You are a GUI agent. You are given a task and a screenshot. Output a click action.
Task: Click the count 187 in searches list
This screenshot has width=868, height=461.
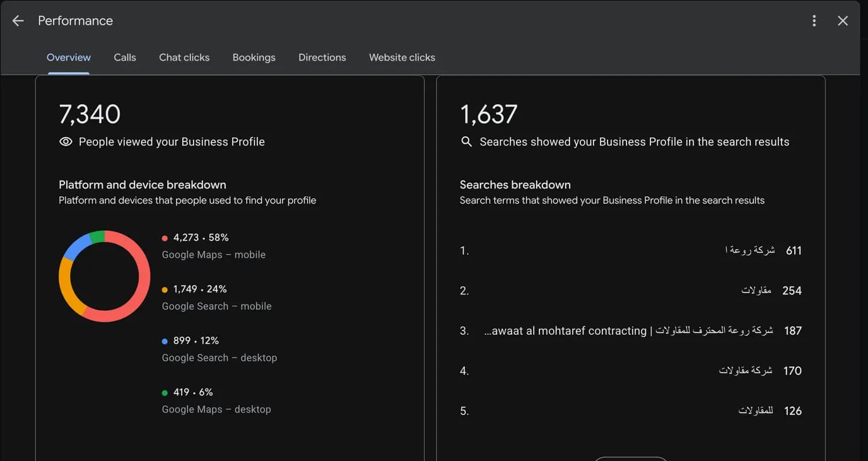point(793,330)
